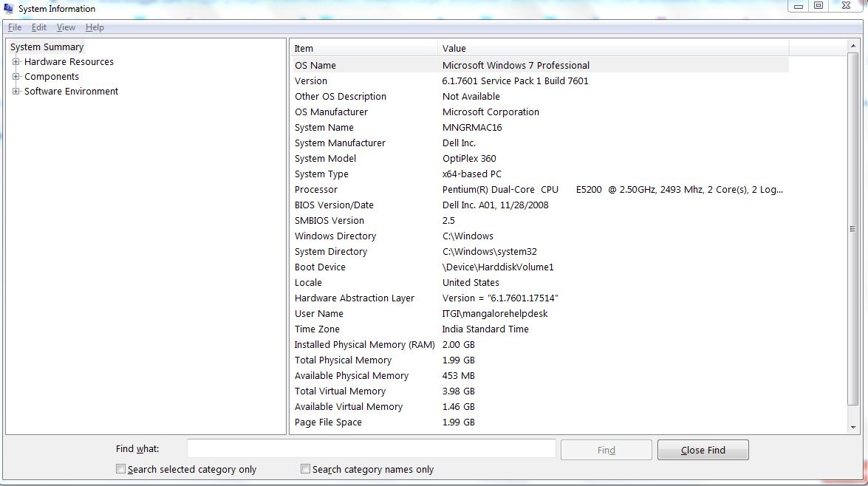The height and width of the screenshot is (486, 868).
Task: Click the Find button
Action: pos(606,448)
